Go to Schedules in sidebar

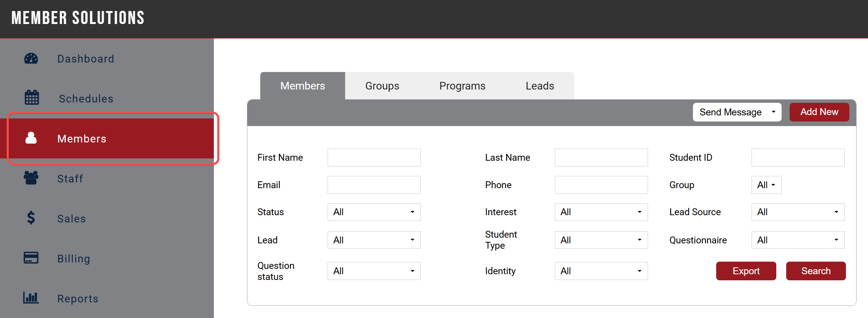click(107, 98)
